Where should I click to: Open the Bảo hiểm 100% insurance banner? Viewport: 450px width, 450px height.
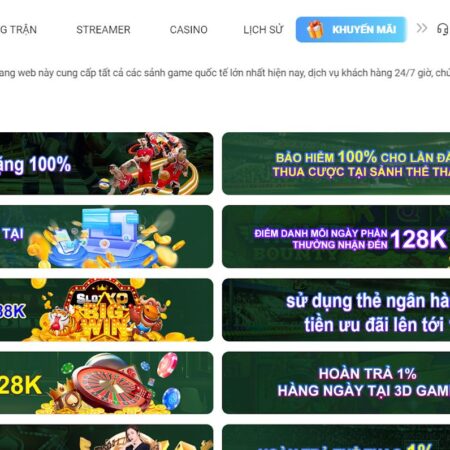(336, 163)
